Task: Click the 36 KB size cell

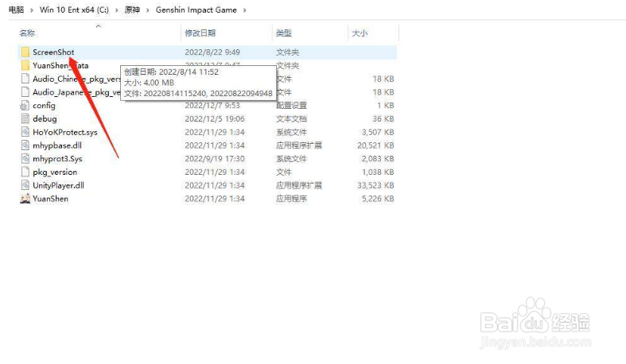Action: pos(383,118)
